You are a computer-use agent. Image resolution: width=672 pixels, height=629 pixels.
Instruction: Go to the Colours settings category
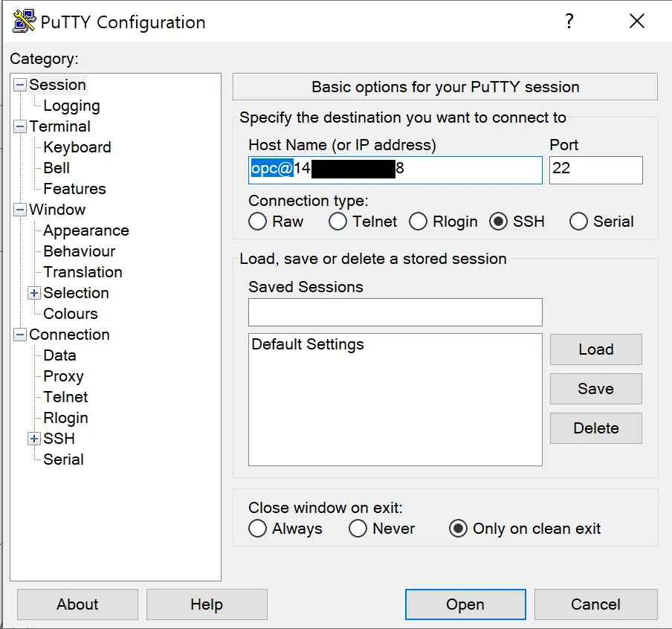(71, 314)
